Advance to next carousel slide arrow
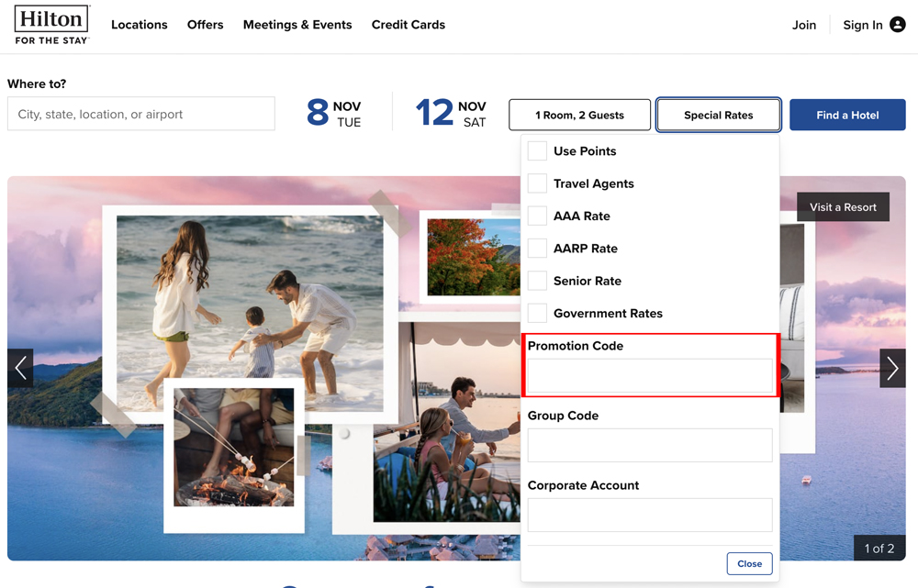Viewport: 918px width, 588px height. tap(892, 368)
